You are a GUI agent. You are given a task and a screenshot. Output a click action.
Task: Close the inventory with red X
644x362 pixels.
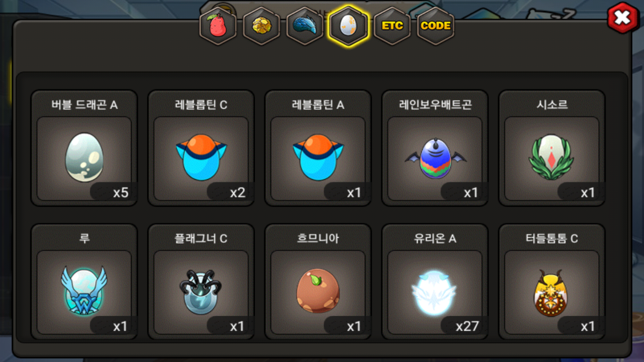pyautogui.click(x=623, y=17)
